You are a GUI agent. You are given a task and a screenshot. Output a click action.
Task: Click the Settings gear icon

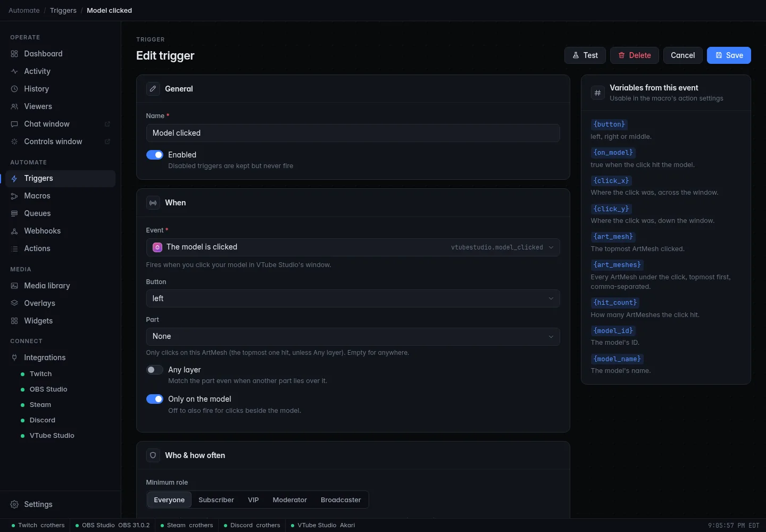[x=14, y=504]
